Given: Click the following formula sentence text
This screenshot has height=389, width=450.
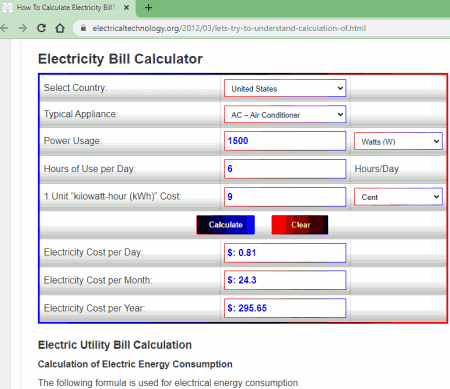Looking at the screenshot, I should click(169, 383).
